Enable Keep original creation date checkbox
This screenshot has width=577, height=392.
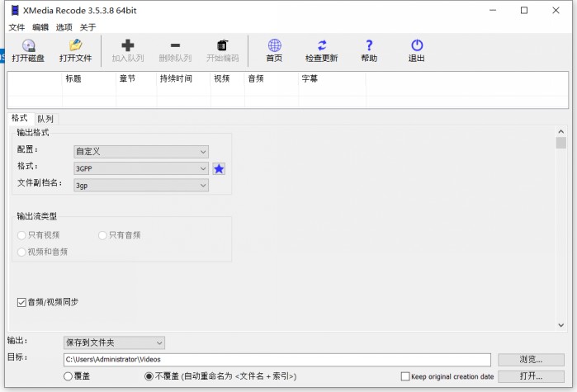(405, 376)
